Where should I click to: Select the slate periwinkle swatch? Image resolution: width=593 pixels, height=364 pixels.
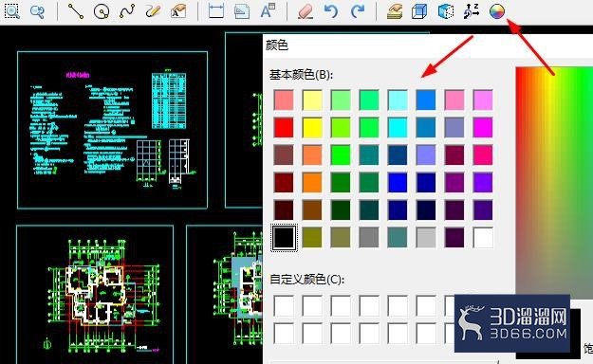tap(454, 127)
